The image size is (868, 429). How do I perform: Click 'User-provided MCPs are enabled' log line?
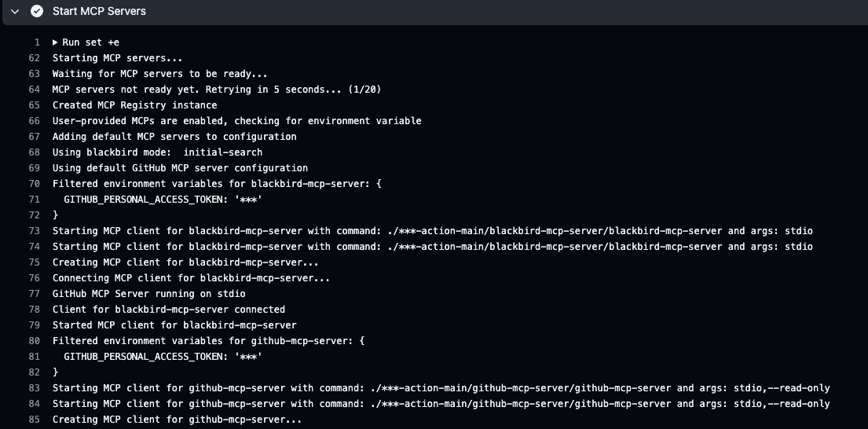point(237,121)
